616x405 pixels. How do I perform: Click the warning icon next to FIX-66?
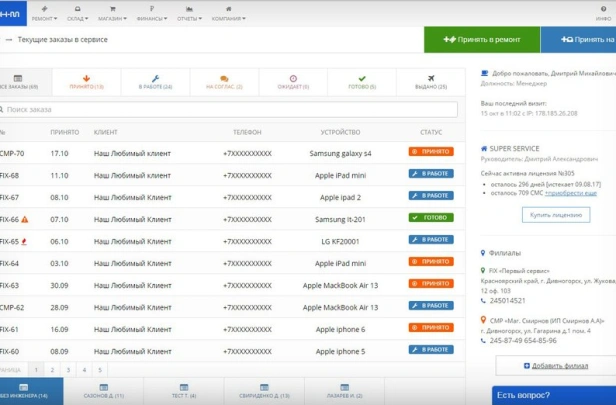pos(25,218)
